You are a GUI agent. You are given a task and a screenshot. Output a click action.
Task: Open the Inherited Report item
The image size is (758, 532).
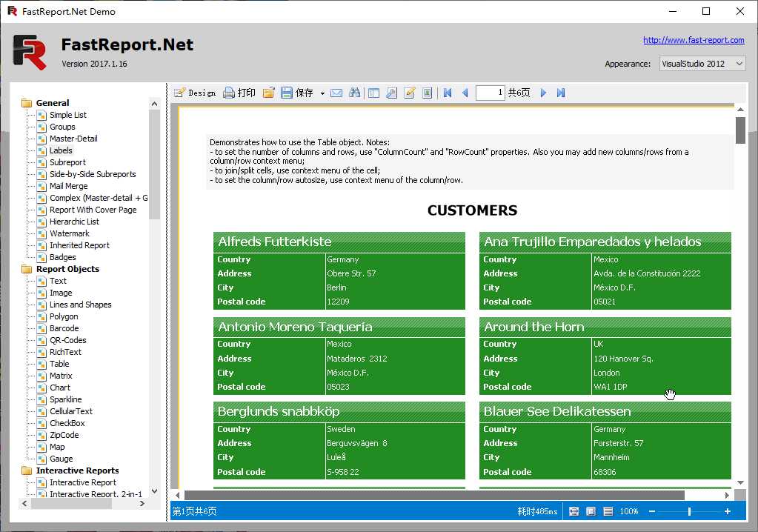pos(80,245)
